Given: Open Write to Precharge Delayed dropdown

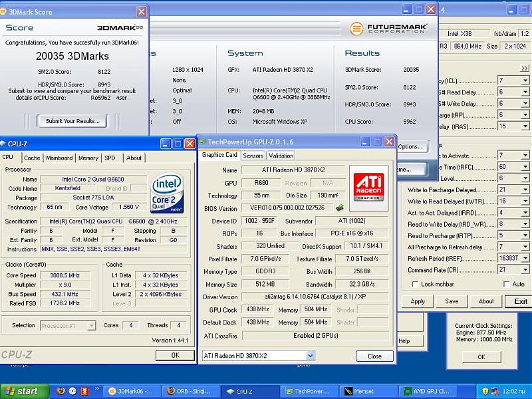Looking at the screenshot, I should pyautogui.click(x=525, y=190).
